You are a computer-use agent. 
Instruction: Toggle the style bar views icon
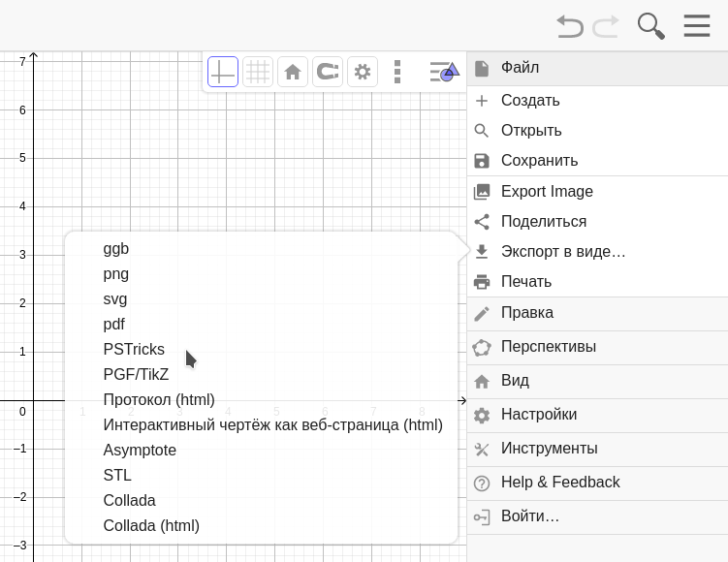pyautogui.click(x=445, y=72)
